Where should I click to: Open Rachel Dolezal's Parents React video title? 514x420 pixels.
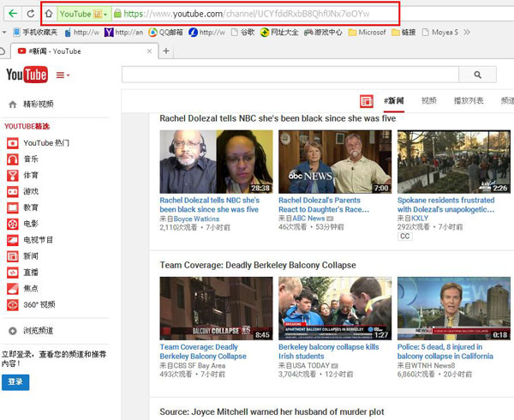[324, 205]
